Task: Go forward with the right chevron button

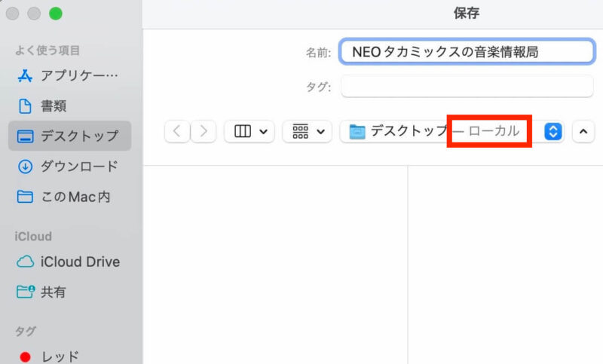Action: [203, 131]
